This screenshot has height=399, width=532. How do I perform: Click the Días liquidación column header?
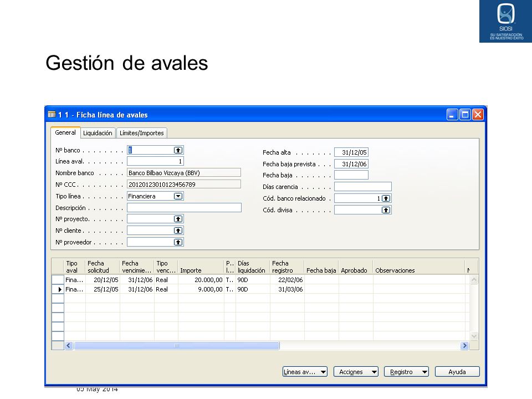pyautogui.click(x=253, y=267)
